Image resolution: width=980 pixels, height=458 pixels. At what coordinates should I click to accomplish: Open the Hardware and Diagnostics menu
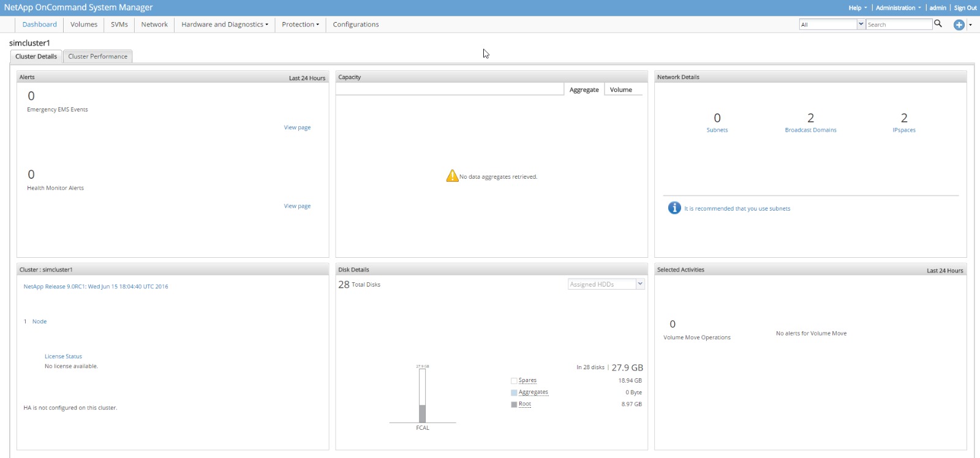pyautogui.click(x=225, y=24)
